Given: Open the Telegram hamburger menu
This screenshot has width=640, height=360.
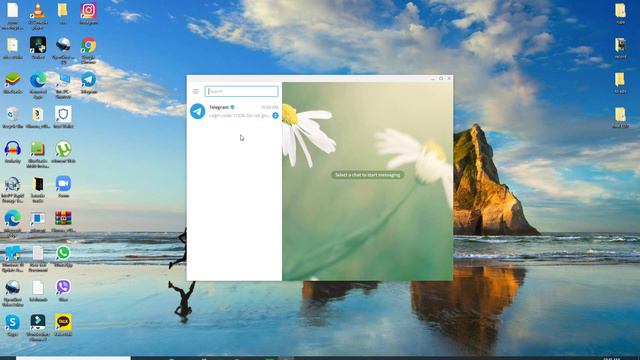Looking at the screenshot, I should click(196, 91).
